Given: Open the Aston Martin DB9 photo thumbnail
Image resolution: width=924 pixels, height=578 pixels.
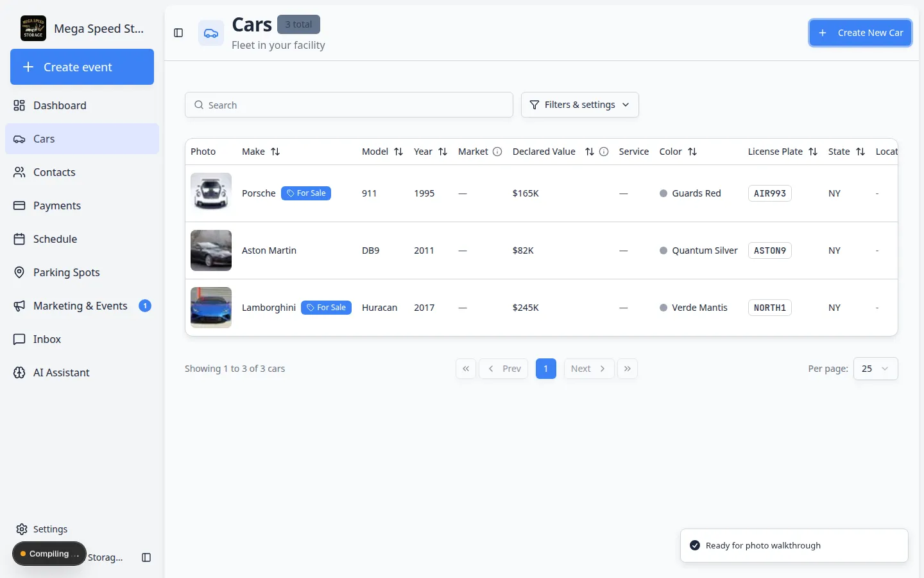Looking at the screenshot, I should 211,250.
